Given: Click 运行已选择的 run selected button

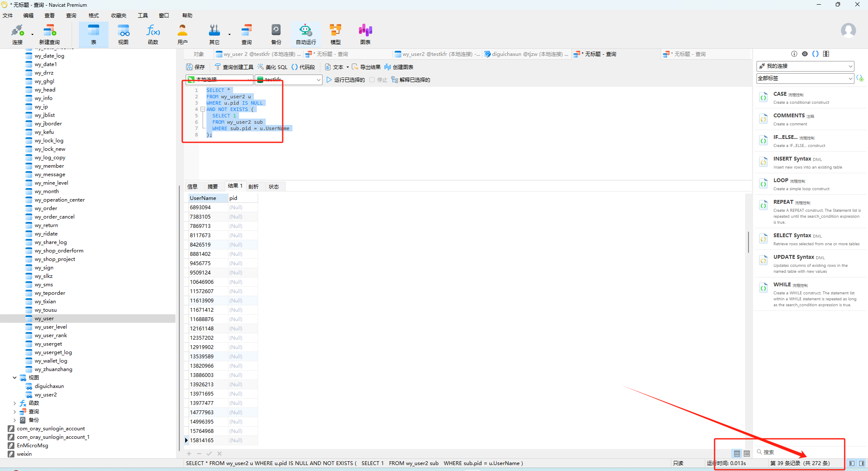Looking at the screenshot, I should click(345, 80).
